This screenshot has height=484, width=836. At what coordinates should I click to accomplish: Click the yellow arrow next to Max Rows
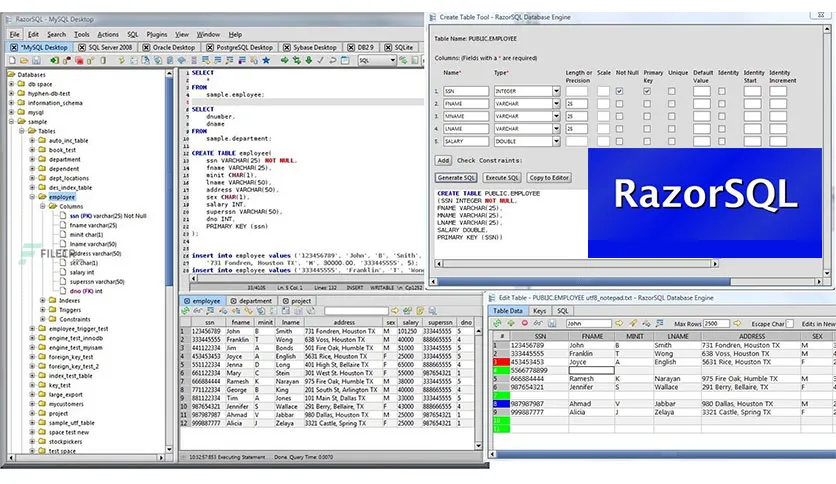point(737,323)
